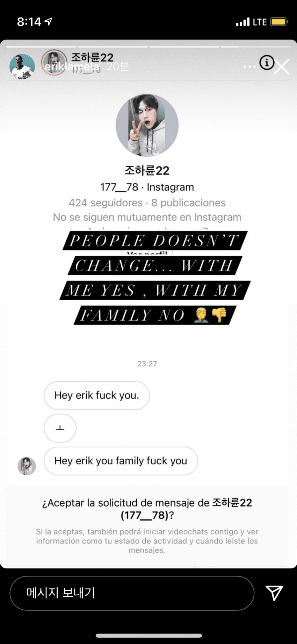Tap the story owner's profile picture
The height and width of the screenshot is (644, 297).
point(22,66)
